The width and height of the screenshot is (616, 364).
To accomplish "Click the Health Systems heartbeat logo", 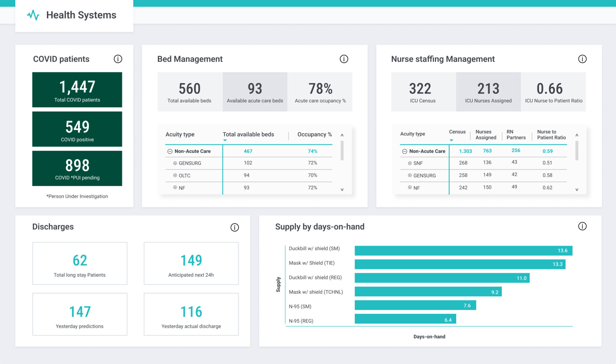I will (x=33, y=14).
